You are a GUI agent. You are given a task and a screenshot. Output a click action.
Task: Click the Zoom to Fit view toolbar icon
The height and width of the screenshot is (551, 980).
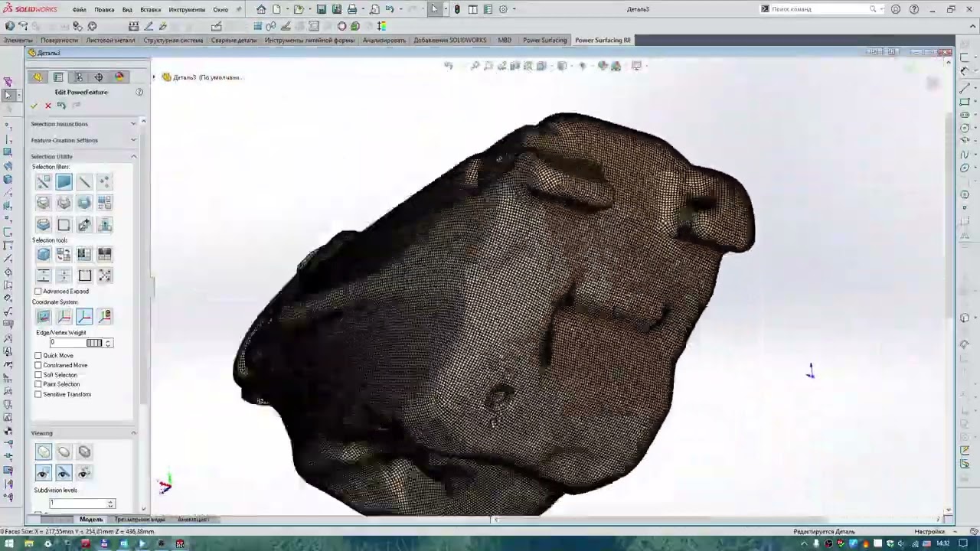(475, 66)
